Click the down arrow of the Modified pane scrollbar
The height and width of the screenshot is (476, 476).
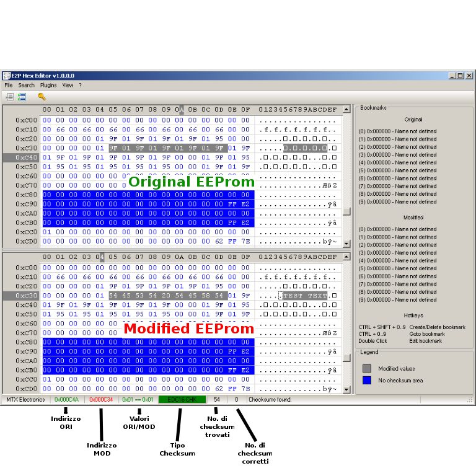click(x=346, y=389)
